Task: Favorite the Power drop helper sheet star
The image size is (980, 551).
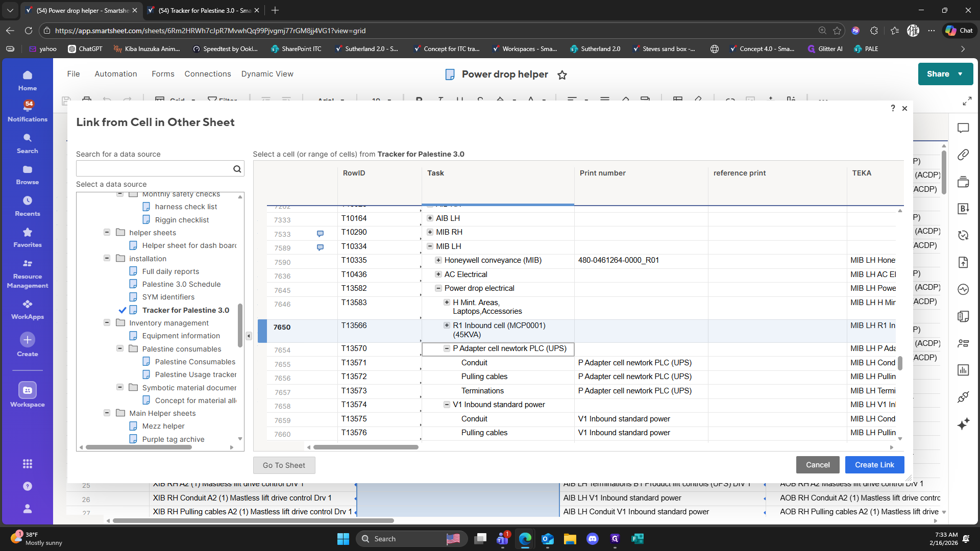Action: [562, 75]
